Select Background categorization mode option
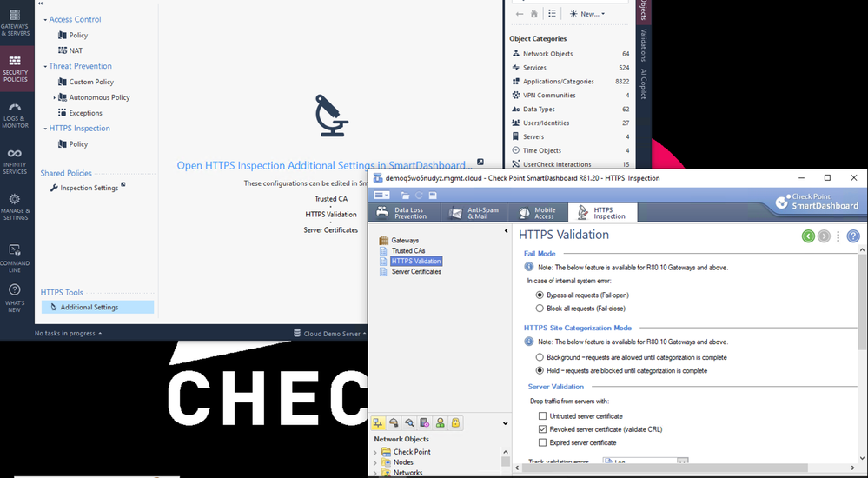Viewport: 868px width, 478px height. pos(540,357)
